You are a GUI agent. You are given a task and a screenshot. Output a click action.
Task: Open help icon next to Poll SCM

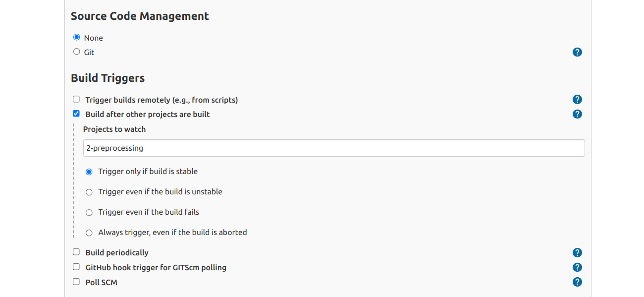coord(577,282)
